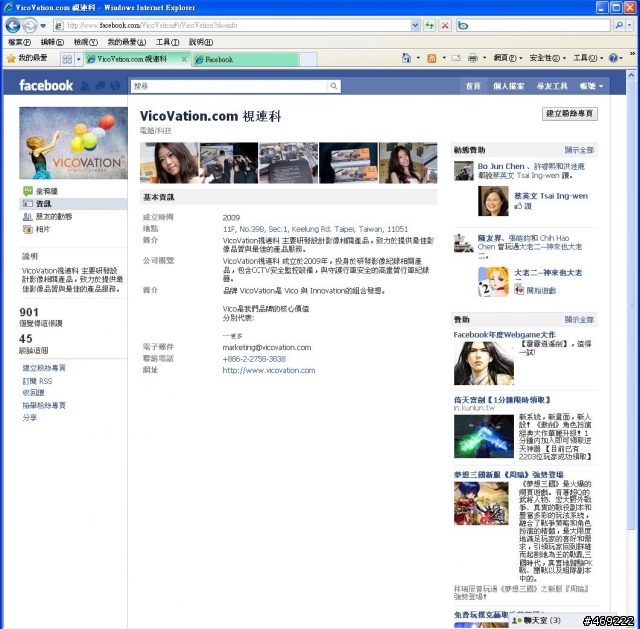
Task: Open the 檔案(F) menu
Action: (x=19, y=42)
